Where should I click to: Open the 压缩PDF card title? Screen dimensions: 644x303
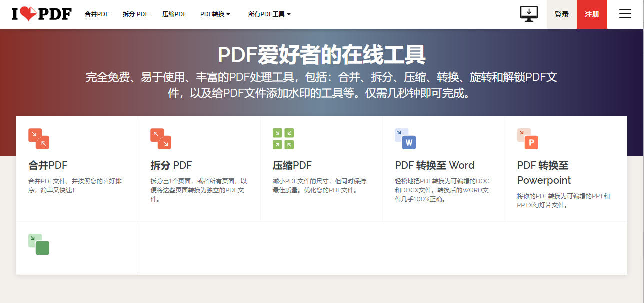(x=292, y=165)
